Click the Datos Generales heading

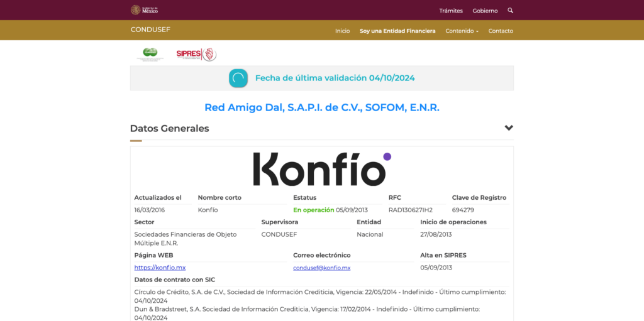(x=169, y=129)
